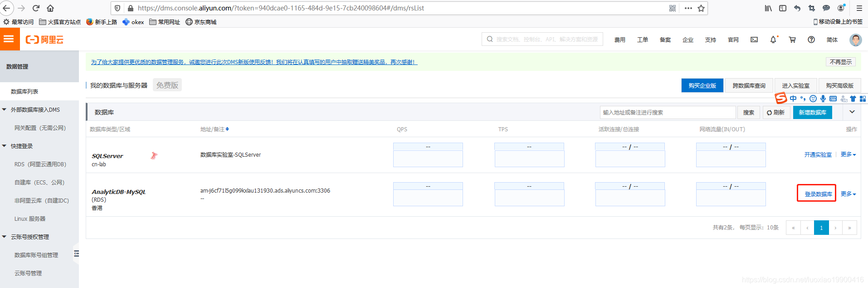
Task: Open the site security shield icon
Action: [117, 8]
